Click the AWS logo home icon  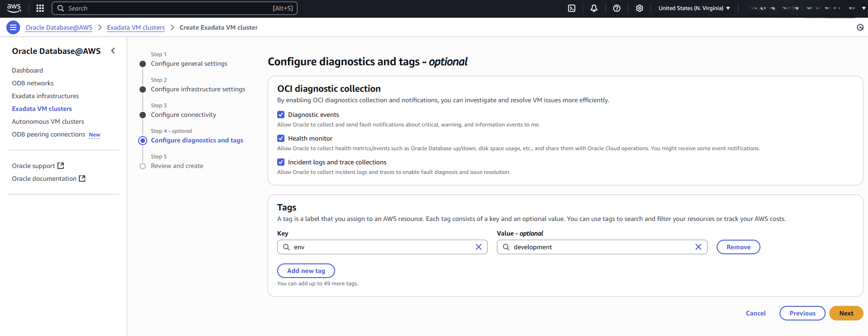point(14,8)
